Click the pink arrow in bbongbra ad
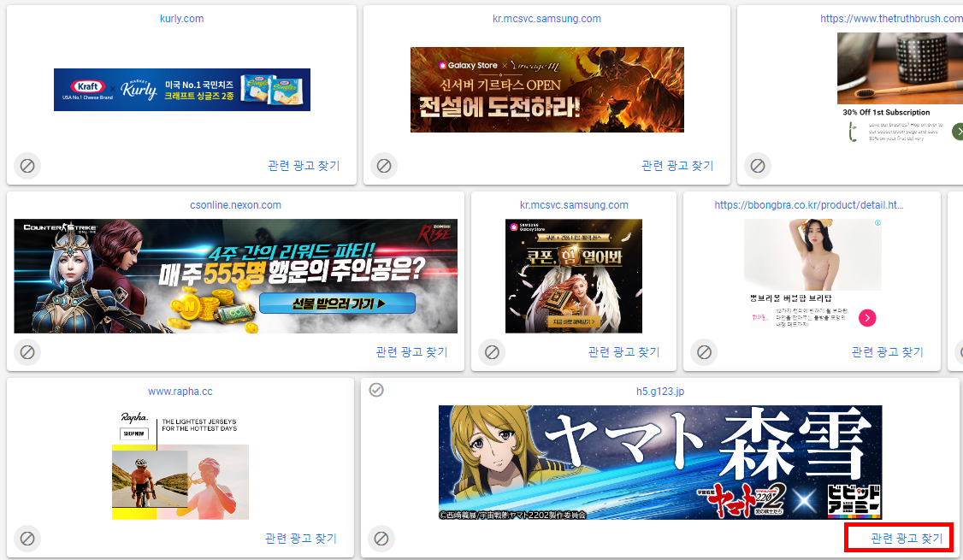The width and height of the screenshot is (963, 560). (867, 317)
